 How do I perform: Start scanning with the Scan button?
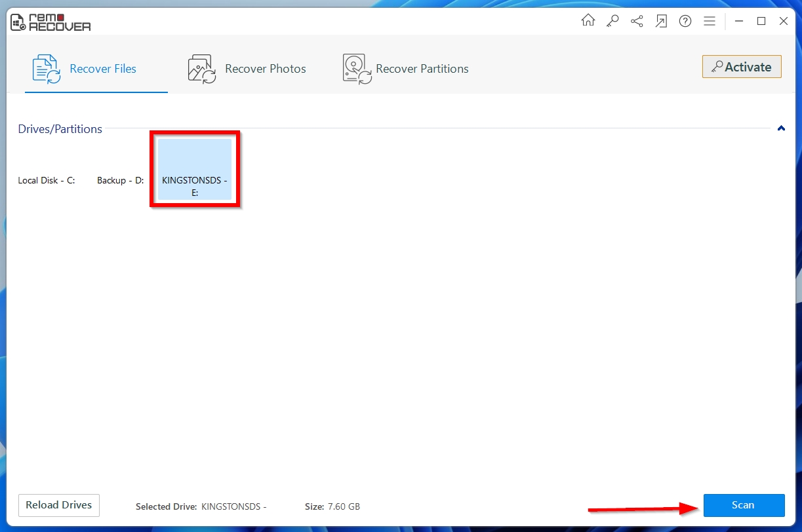click(x=744, y=505)
